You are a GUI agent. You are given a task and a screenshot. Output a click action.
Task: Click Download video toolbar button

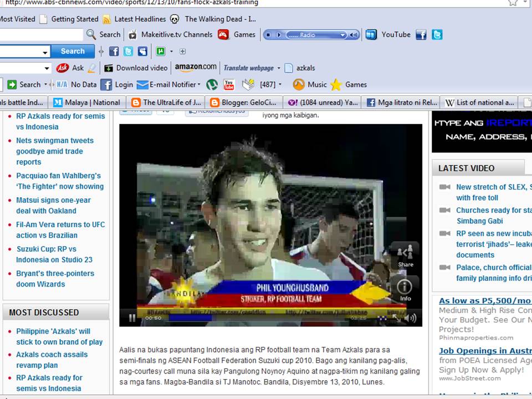[136, 68]
